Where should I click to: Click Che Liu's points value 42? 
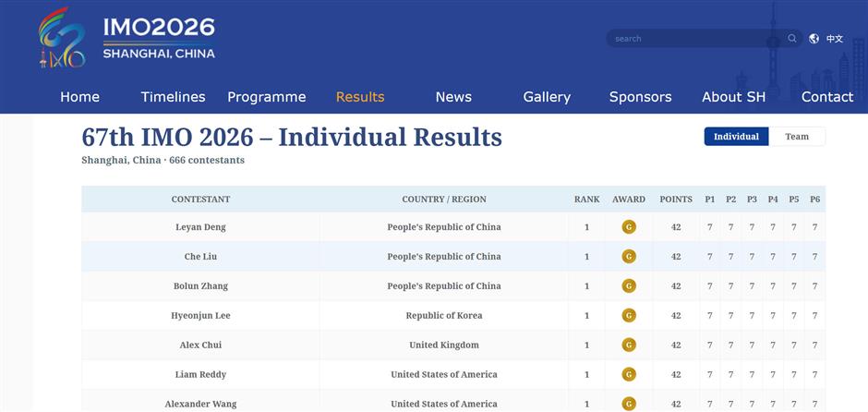click(x=676, y=257)
